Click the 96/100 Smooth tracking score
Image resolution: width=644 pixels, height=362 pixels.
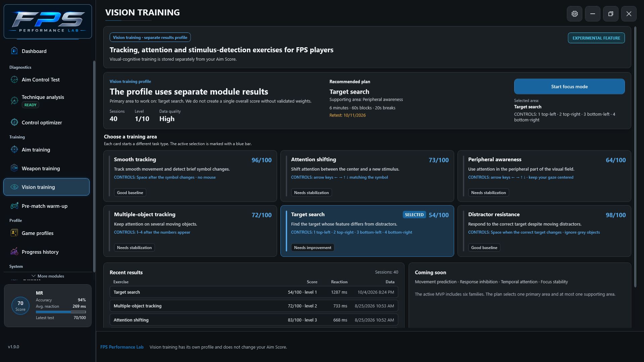coord(262,160)
